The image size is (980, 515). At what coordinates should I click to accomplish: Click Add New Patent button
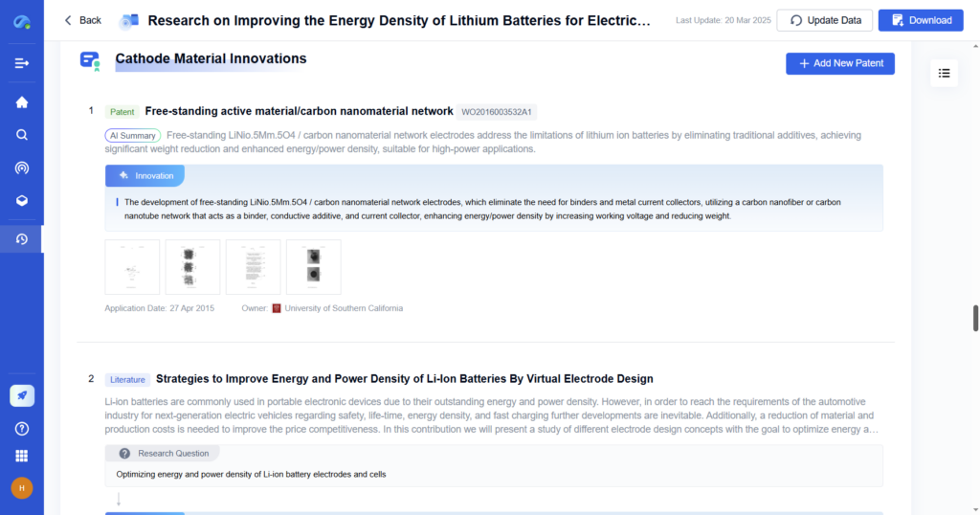(x=840, y=63)
